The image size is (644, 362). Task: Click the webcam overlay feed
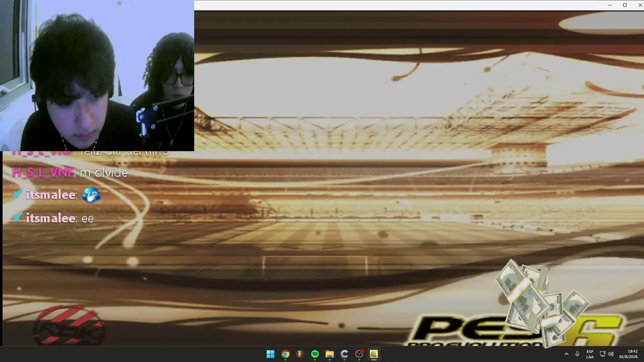[97, 75]
